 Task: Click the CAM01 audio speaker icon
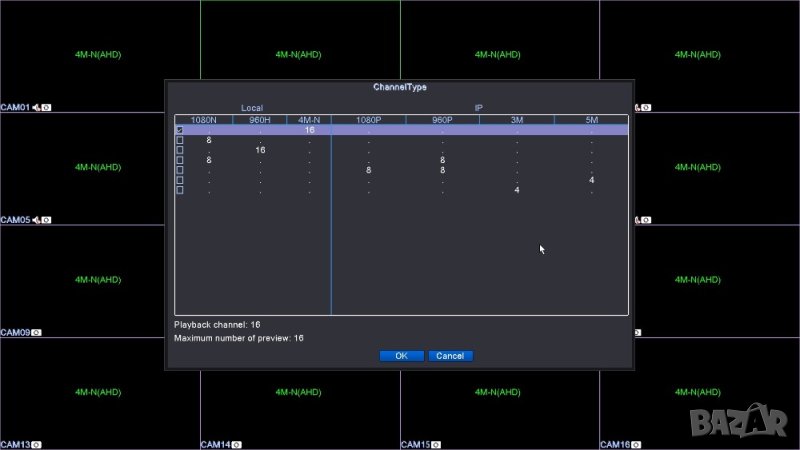[x=36, y=107]
